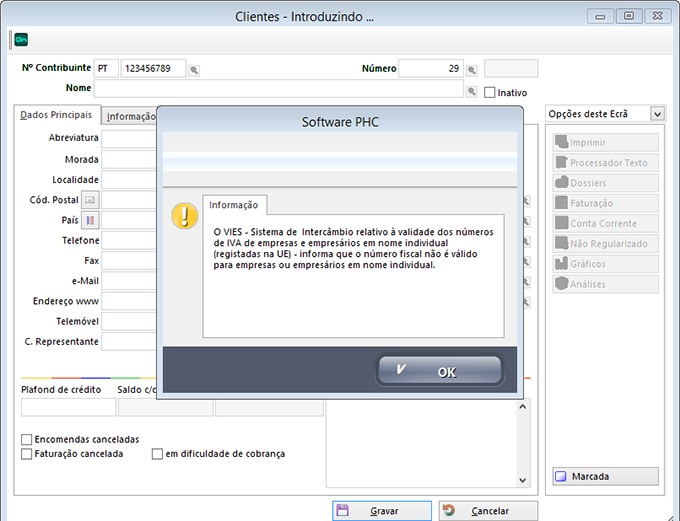Click the Número field showing 29
680x521 pixels.
[431, 69]
